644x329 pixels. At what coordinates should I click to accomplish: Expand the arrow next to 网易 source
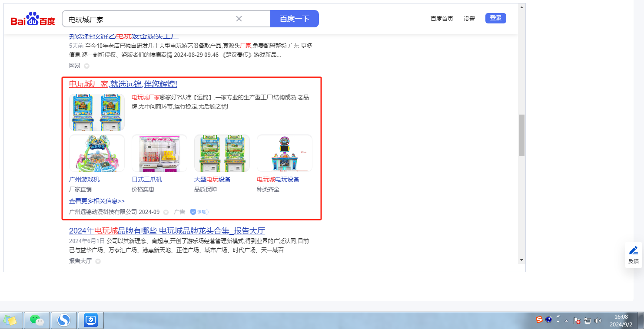(x=86, y=66)
